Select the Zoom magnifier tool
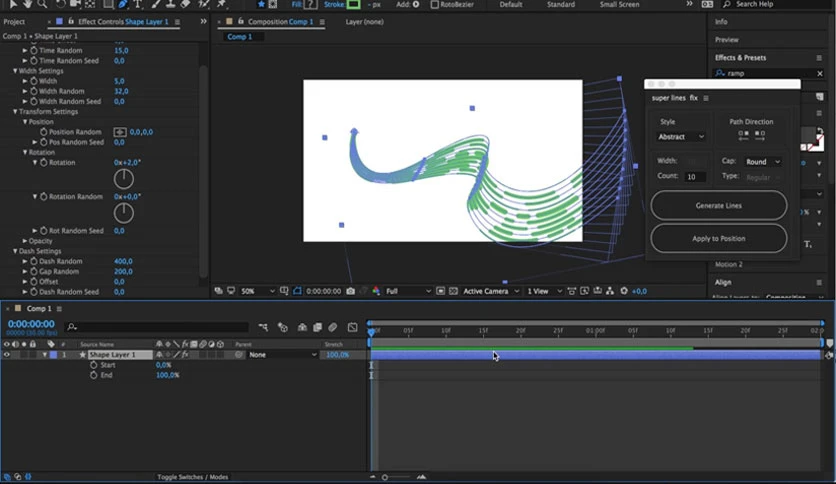The image size is (836, 484). click(42, 4)
